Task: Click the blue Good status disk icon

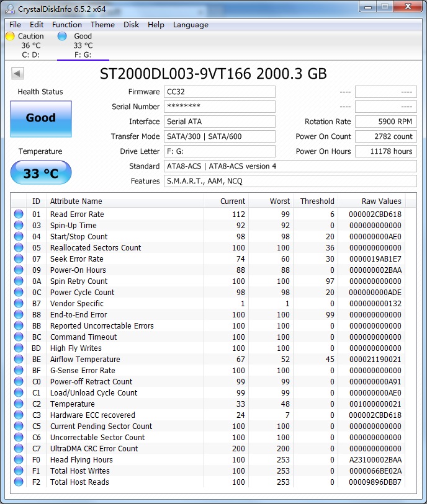Action: point(62,36)
